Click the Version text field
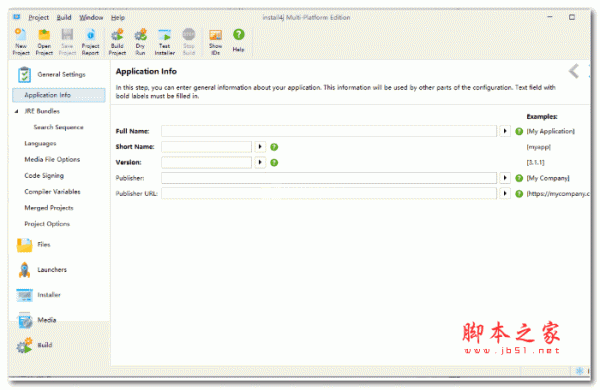Screen dimensions: 600x390 [x=207, y=163]
